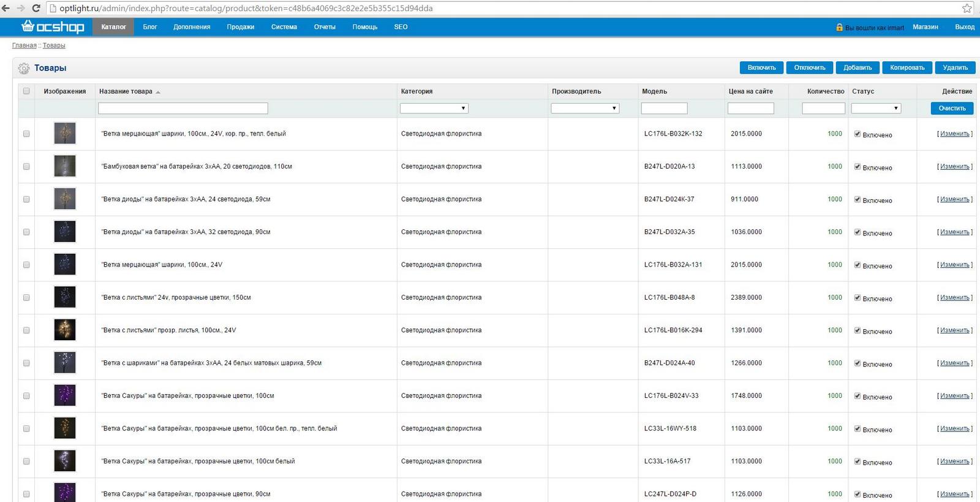Screen dimensions: 980x502
Task: Click the Включить button
Action: pos(762,67)
